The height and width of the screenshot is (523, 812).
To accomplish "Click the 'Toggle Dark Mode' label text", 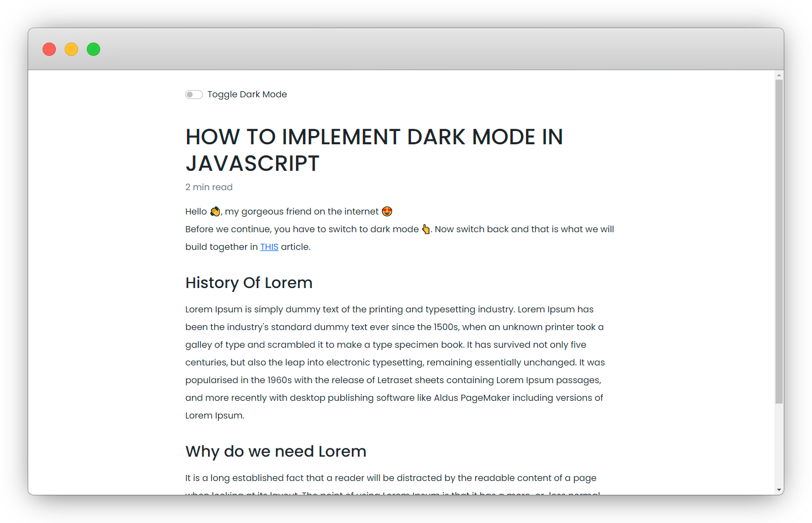I will (x=247, y=95).
